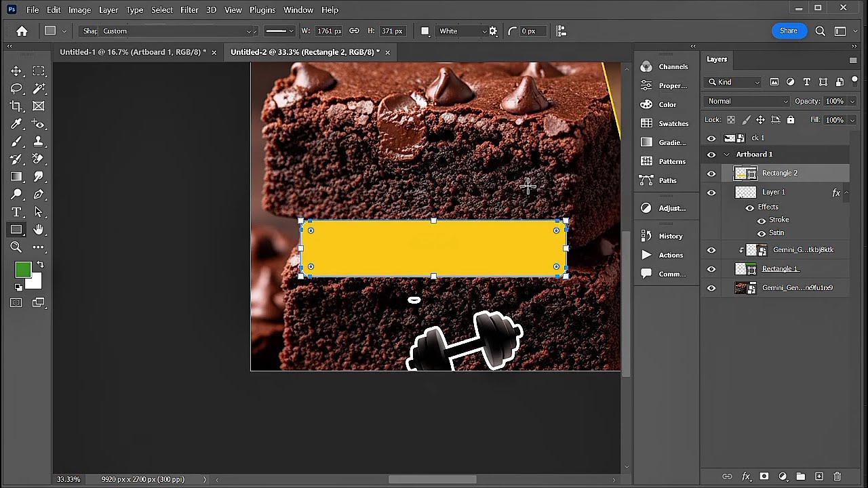Select the Crop tool
This screenshot has height=488, width=868.
click(x=16, y=106)
